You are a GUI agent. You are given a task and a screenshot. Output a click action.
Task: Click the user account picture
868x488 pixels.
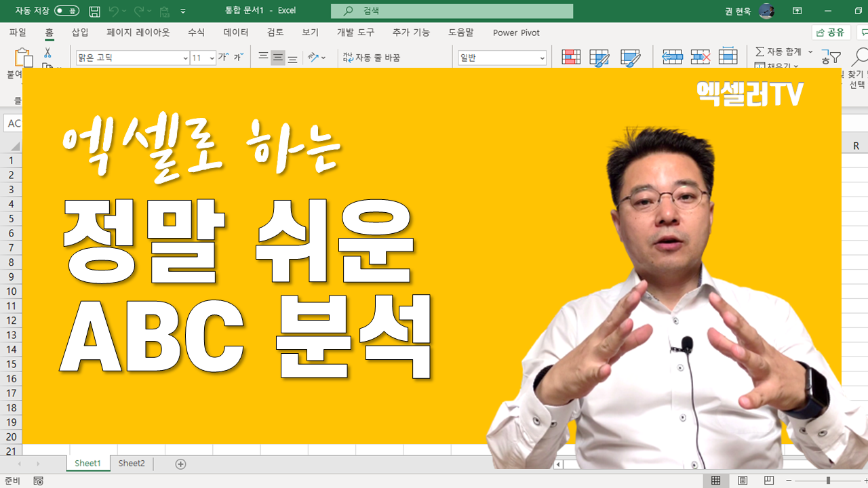(766, 11)
